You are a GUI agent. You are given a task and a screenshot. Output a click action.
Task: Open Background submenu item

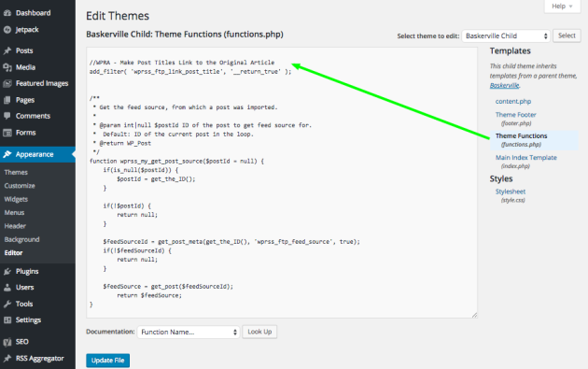tap(21, 239)
